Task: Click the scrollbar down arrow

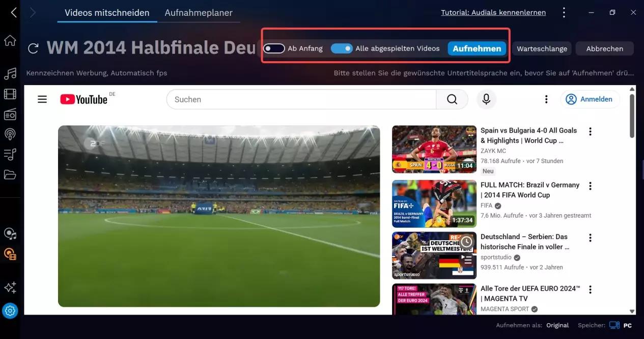Action: [632, 311]
